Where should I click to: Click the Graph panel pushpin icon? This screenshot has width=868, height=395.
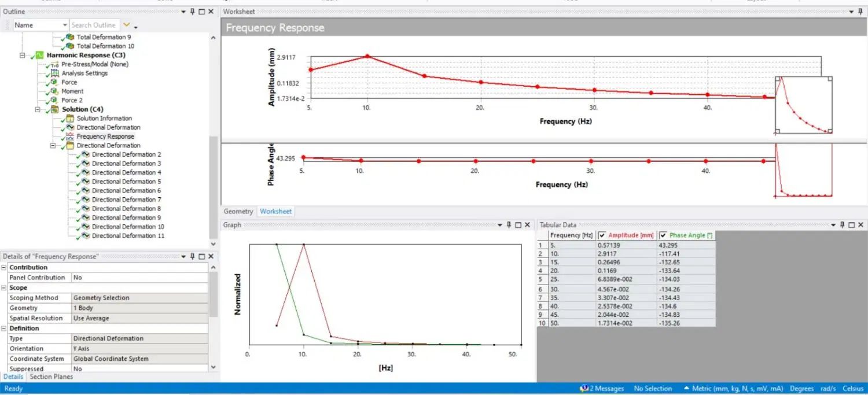[509, 225]
